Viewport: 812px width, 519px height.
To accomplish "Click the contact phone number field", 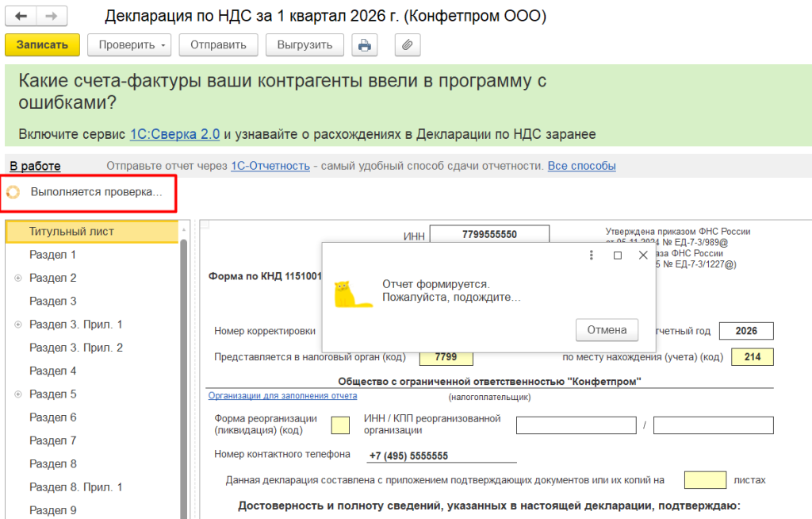I will click(442, 456).
